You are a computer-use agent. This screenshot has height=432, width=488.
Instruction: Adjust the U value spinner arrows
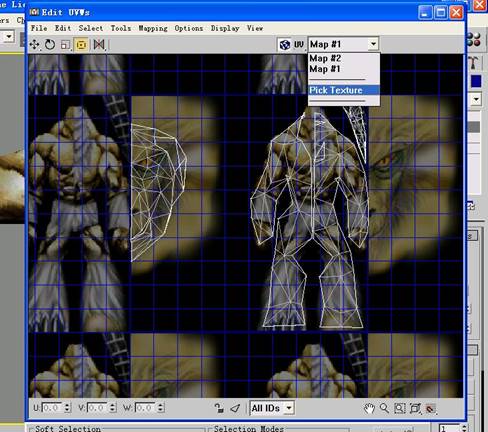coord(67,408)
